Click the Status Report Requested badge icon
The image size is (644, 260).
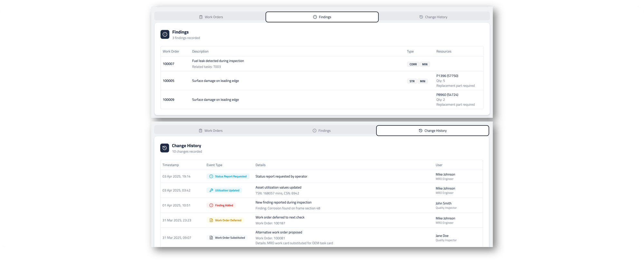click(x=211, y=176)
